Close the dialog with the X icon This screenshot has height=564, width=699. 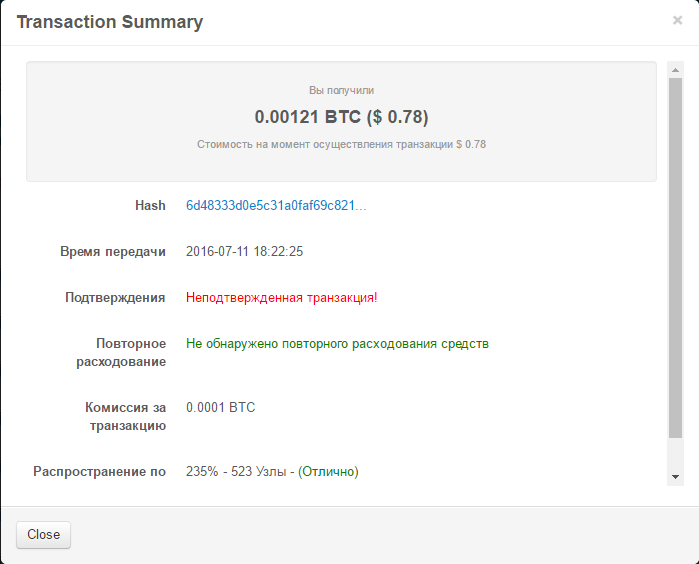[x=677, y=20]
